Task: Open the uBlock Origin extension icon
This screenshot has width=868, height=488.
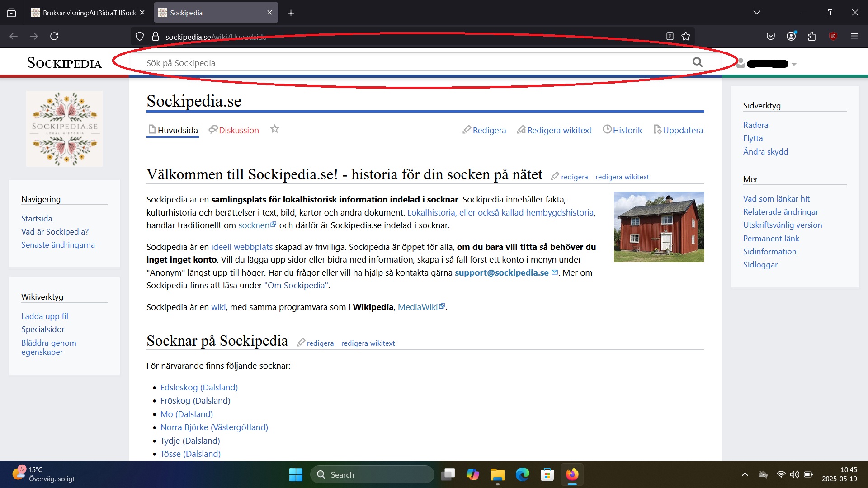Action: point(833,36)
